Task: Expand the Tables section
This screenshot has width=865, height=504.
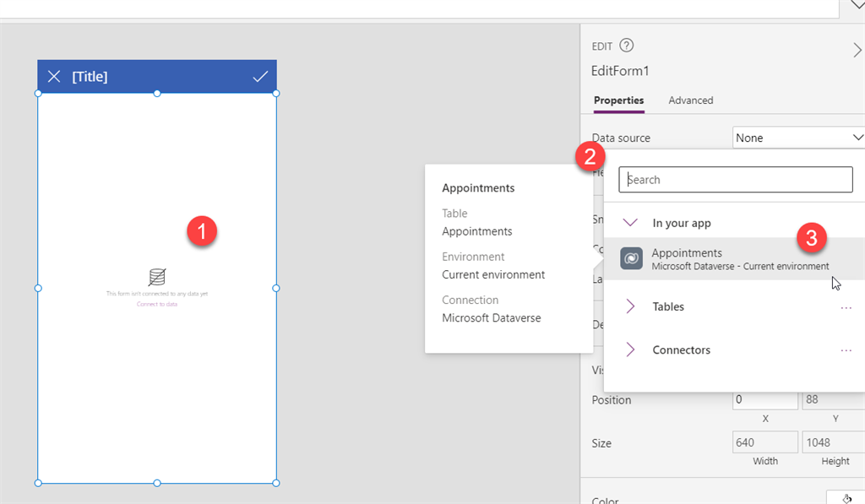Action: pyautogui.click(x=631, y=306)
